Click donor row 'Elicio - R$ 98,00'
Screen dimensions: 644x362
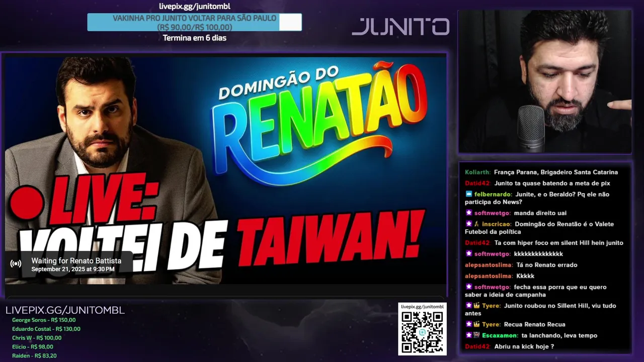click(33, 346)
